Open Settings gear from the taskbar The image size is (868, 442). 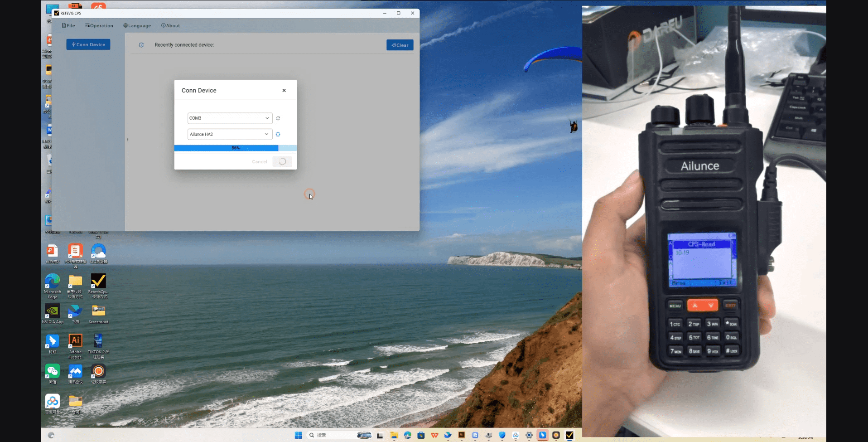click(529, 435)
